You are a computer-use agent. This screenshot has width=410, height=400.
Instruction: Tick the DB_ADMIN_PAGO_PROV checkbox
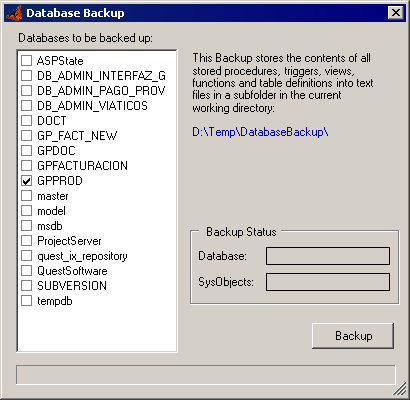26,91
